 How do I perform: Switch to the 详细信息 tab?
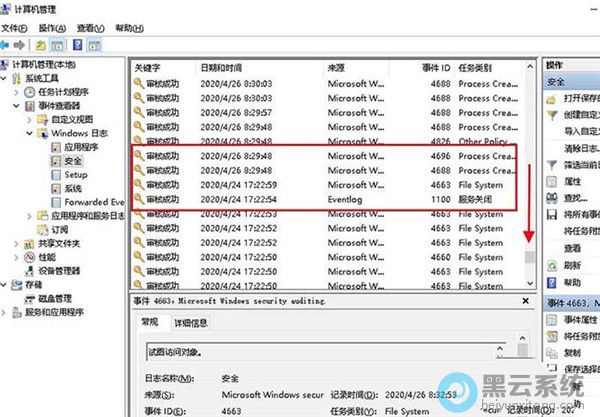[192, 323]
